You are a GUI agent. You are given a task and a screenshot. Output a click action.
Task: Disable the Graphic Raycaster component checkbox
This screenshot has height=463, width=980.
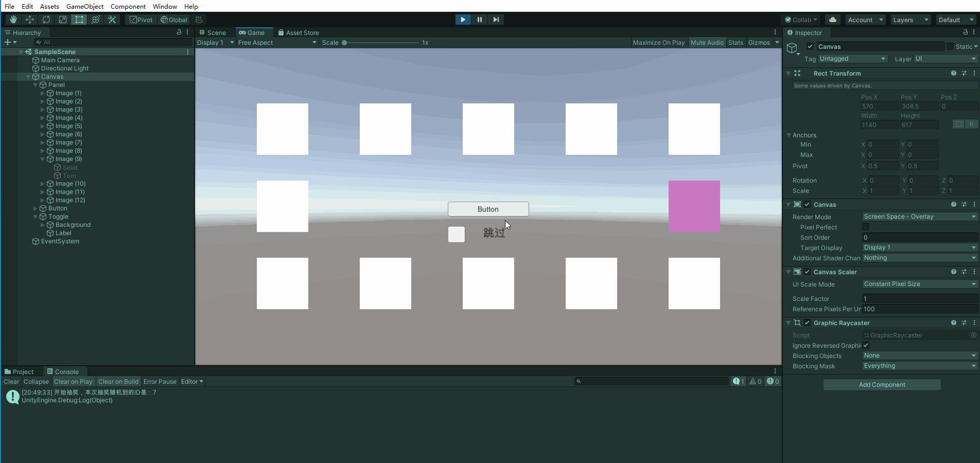click(x=807, y=323)
